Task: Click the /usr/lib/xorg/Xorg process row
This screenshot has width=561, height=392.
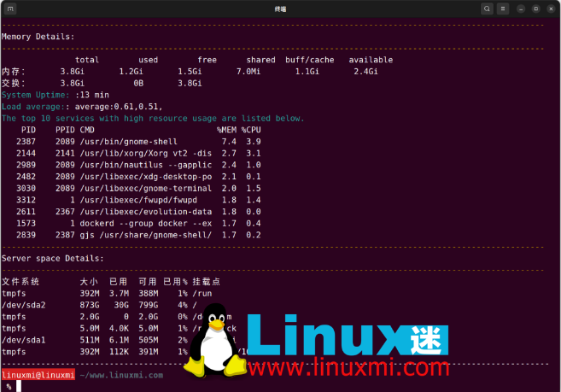Action: [x=138, y=153]
